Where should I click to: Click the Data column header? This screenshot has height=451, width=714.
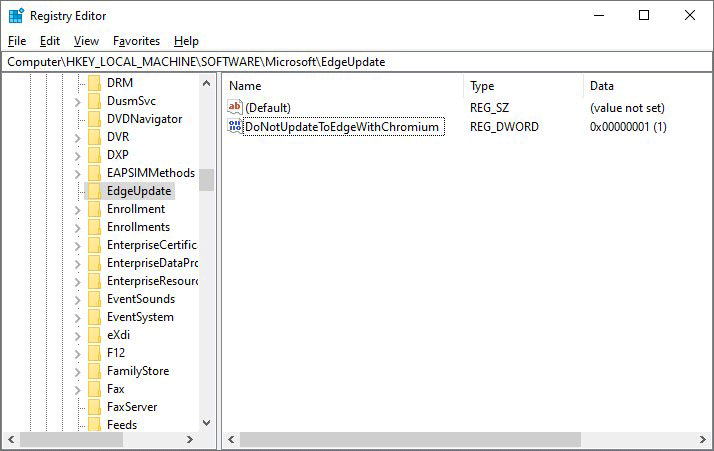pyautogui.click(x=648, y=86)
